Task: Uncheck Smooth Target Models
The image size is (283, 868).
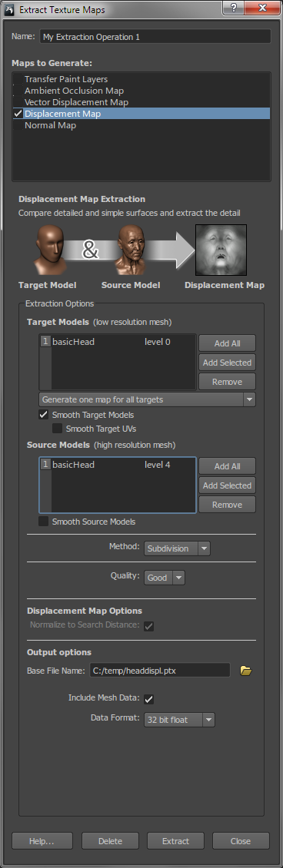Action: click(43, 415)
